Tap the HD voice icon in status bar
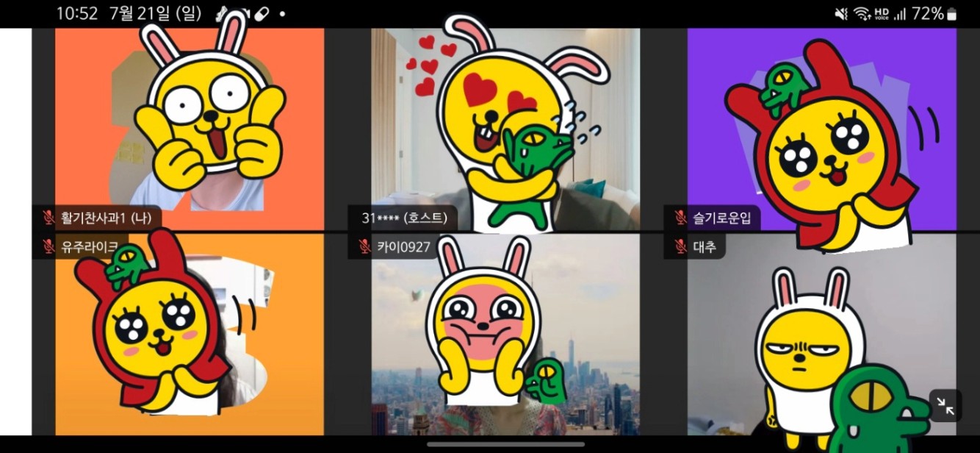 (882, 14)
